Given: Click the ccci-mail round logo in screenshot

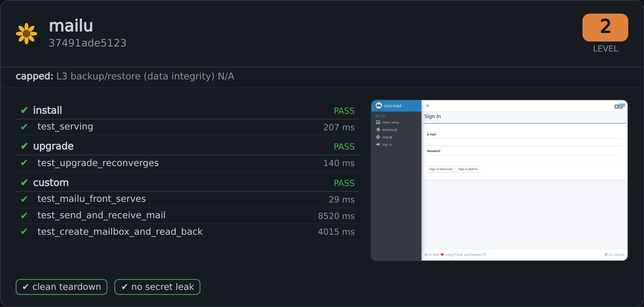Looking at the screenshot, I should pyautogui.click(x=379, y=106).
